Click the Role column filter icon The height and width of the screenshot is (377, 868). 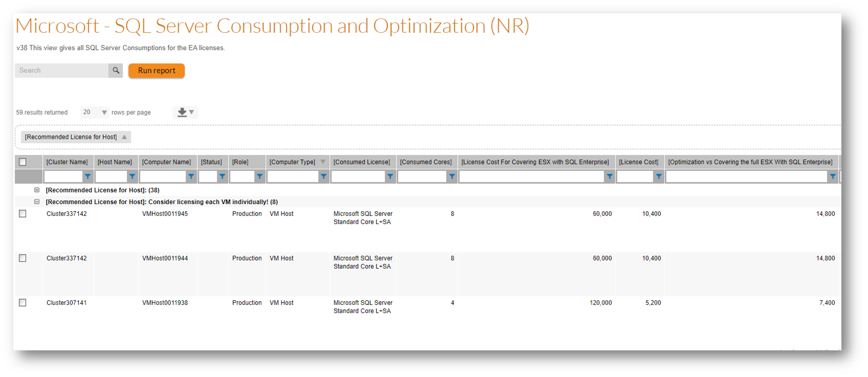click(259, 176)
